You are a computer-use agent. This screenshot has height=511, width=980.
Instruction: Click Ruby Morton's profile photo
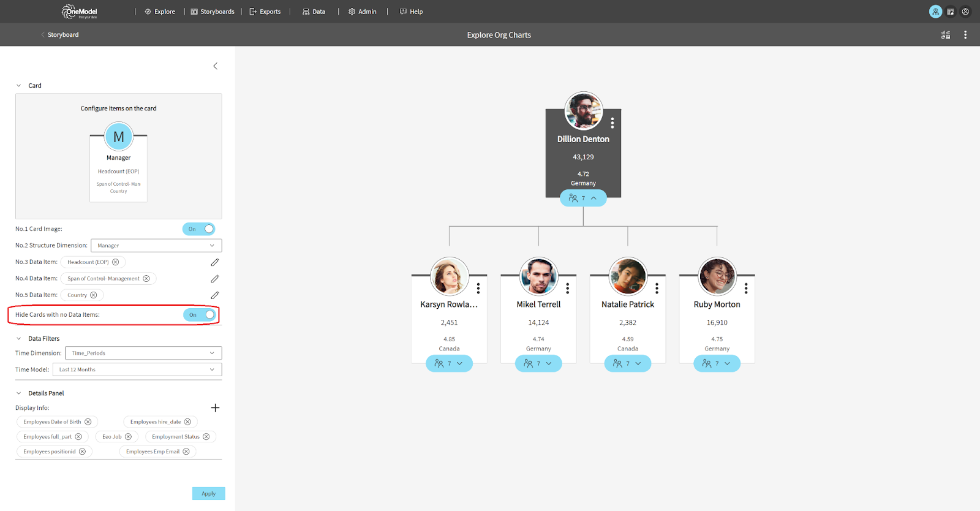point(717,276)
